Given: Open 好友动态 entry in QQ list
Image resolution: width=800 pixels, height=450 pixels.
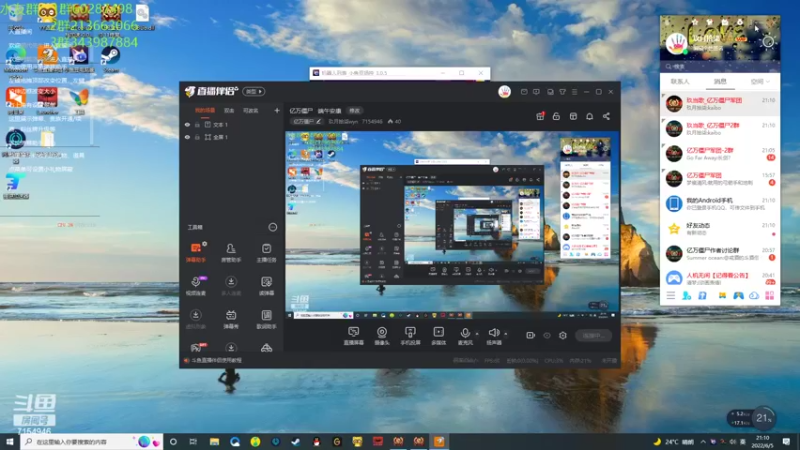Looking at the screenshot, I should [x=720, y=229].
